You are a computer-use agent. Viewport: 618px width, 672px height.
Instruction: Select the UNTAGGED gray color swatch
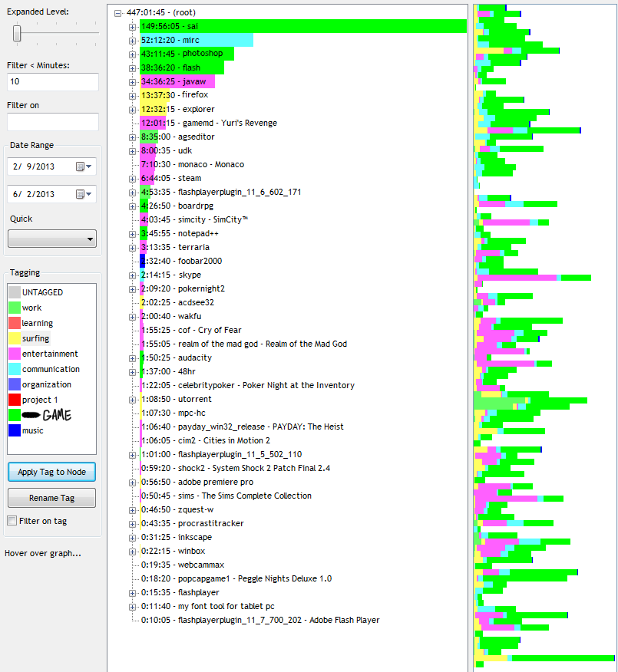14,292
